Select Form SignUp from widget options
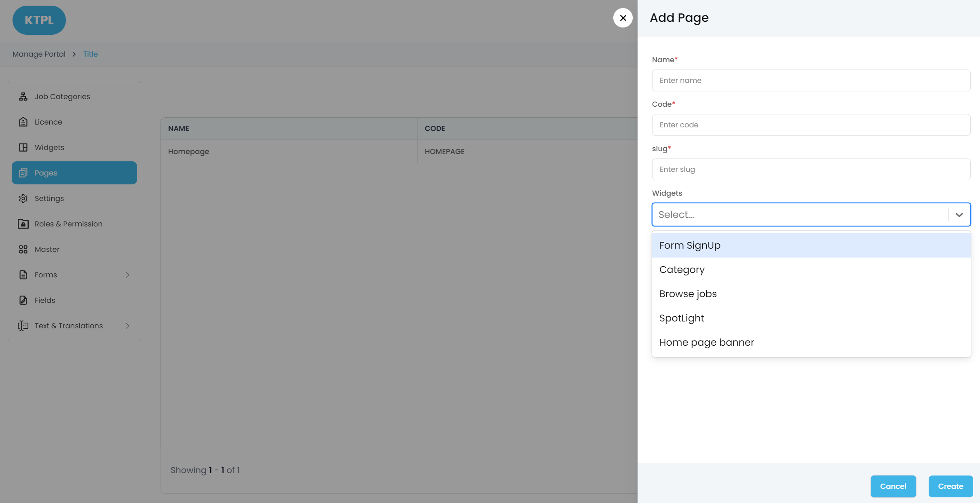This screenshot has height=503, width=980. pos(689,245)
